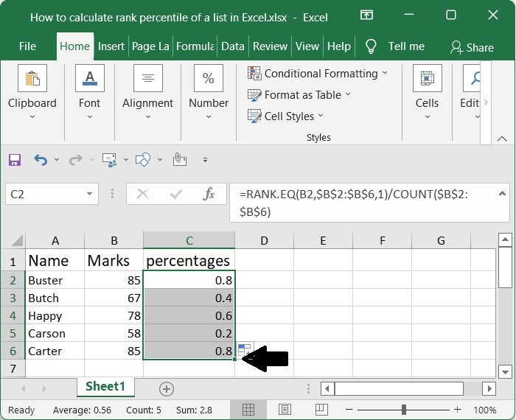Click the Undo arrow icon
Viewport: 516px width, 420px height.
tap(41, 159)
